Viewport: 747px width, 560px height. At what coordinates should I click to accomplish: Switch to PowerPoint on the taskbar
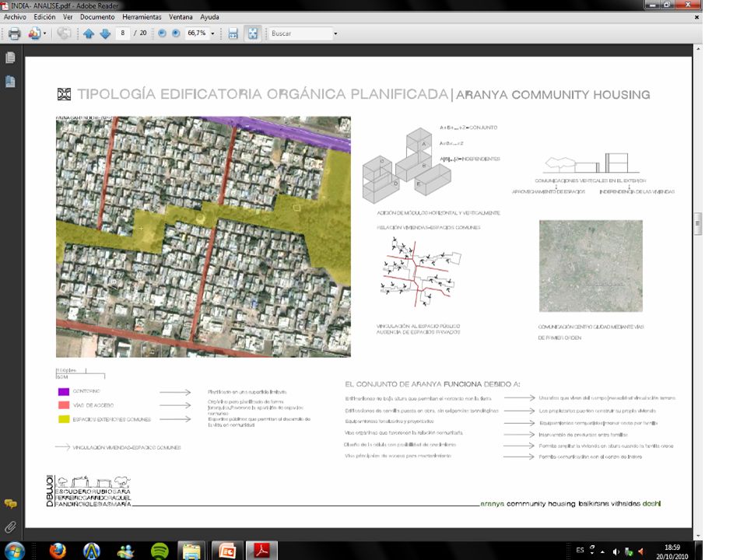(x=226, y=551)
